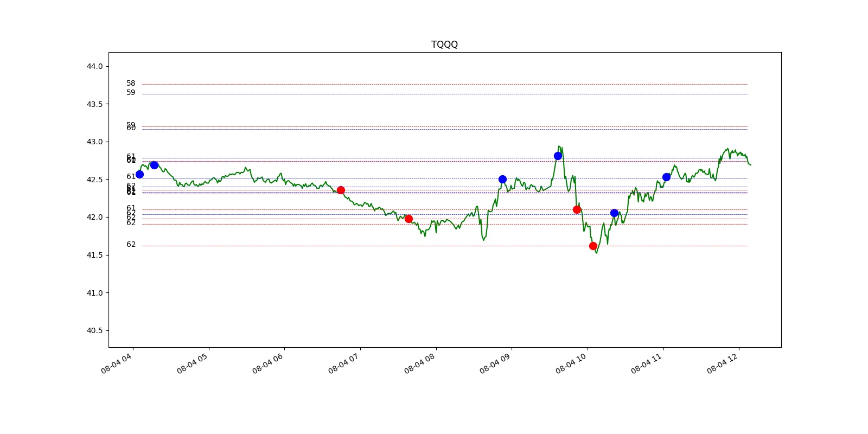Viewport: 868px width, 434px height.
Task: Click the 08-04 12 x-axis label
Action: pyautogui.click(x=723, y=363)
